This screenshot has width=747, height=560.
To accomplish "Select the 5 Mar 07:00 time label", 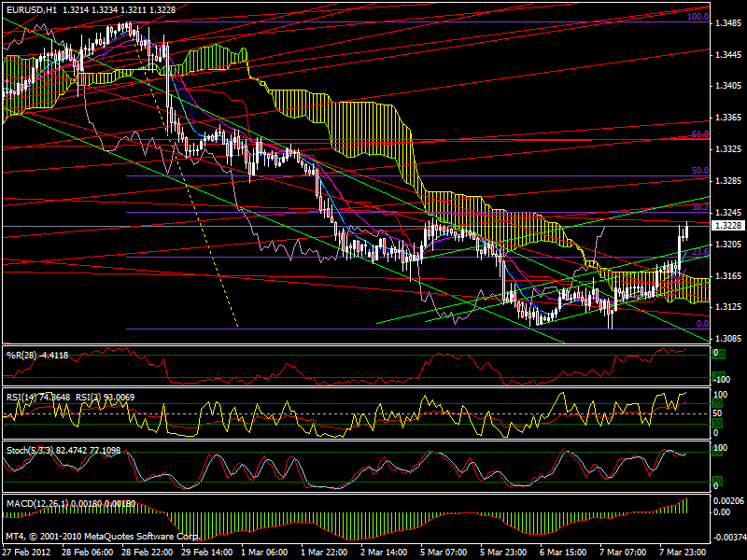I will pos(443,553).
